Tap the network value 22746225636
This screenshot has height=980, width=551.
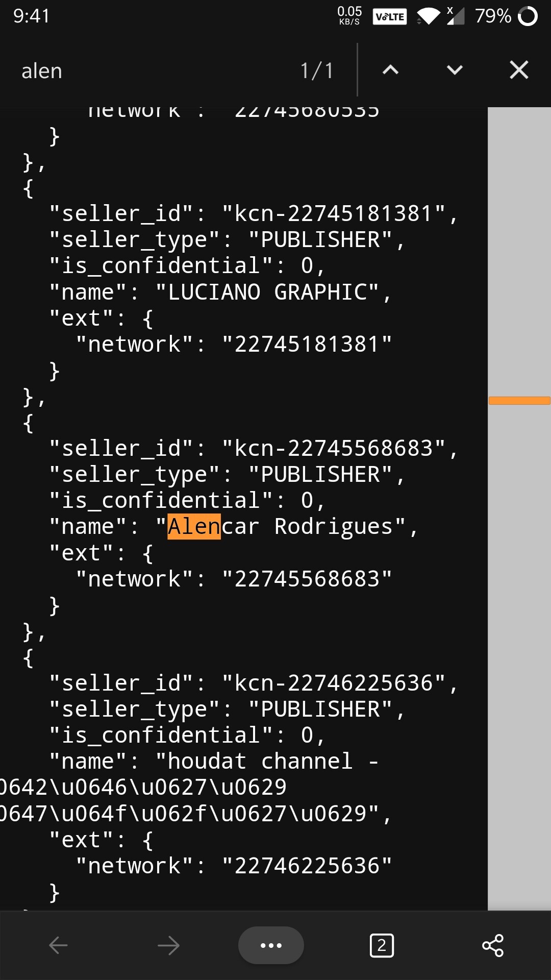click(x=307, y=866)
